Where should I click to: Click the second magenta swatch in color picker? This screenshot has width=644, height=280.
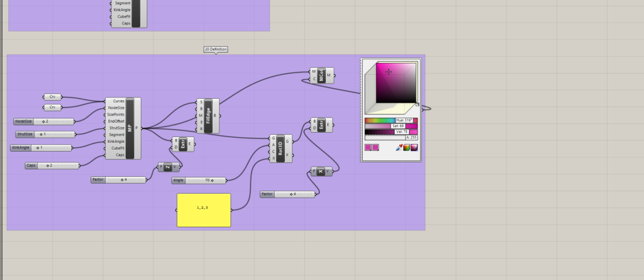(x=375, y=147)
